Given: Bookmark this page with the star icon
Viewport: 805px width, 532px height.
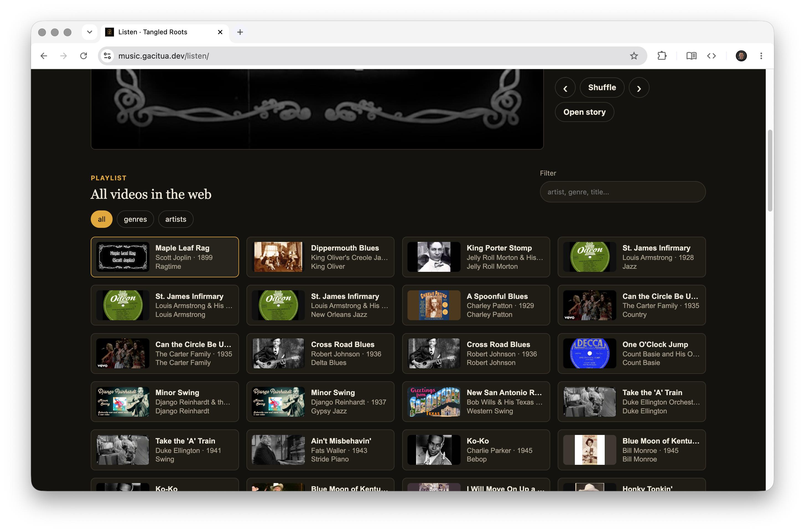Looking at the screenshot, I should point(633,56).
